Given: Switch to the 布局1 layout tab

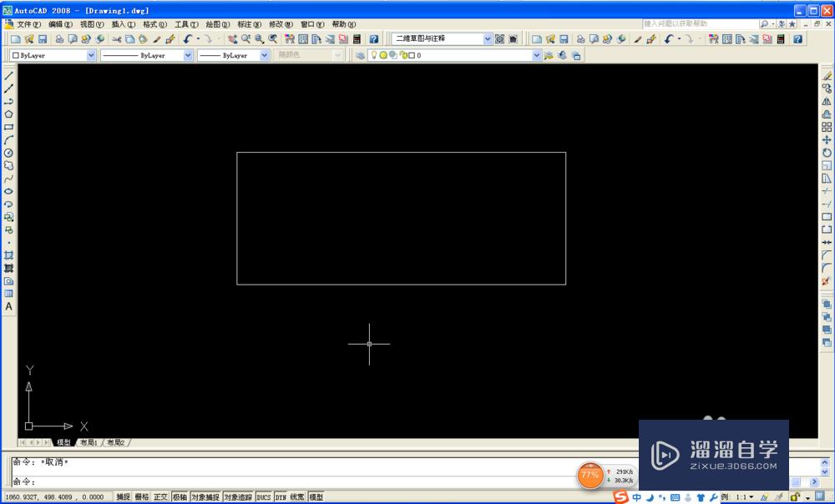Looking at the screenshot, I should (89, 443).
